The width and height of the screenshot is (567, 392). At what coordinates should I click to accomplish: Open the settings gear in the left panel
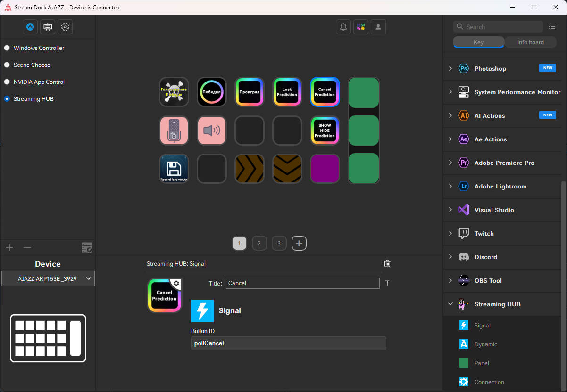click(65, 27)
